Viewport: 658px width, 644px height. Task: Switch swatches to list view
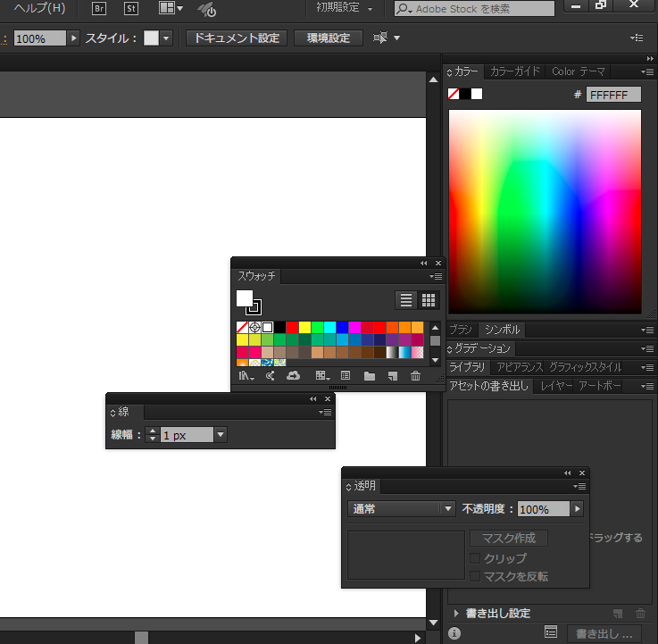click(x=406, y=300)
